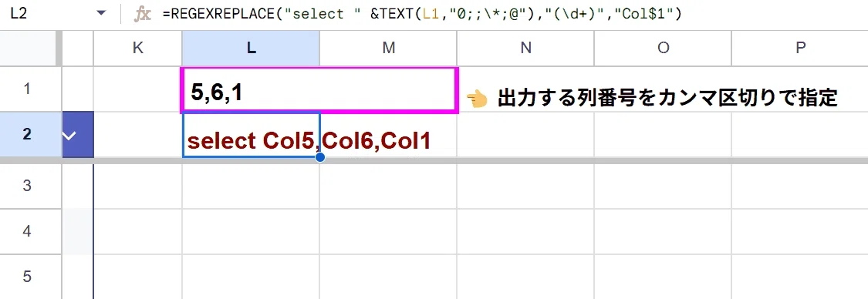868x299 pixels.
Task: Click empty cell M5
Action: pyautogui.click(x=388, y=277)
